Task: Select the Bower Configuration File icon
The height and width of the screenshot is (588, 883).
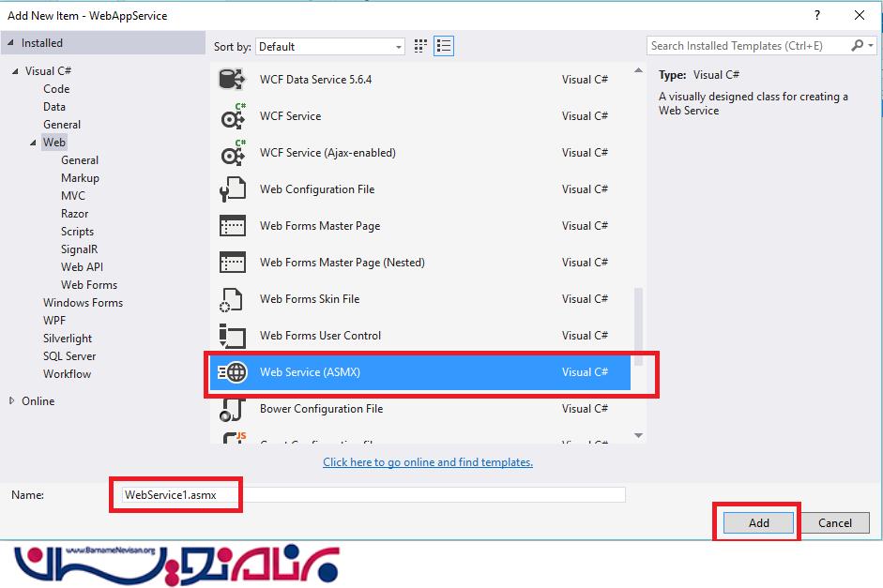Action: (232, 409)
